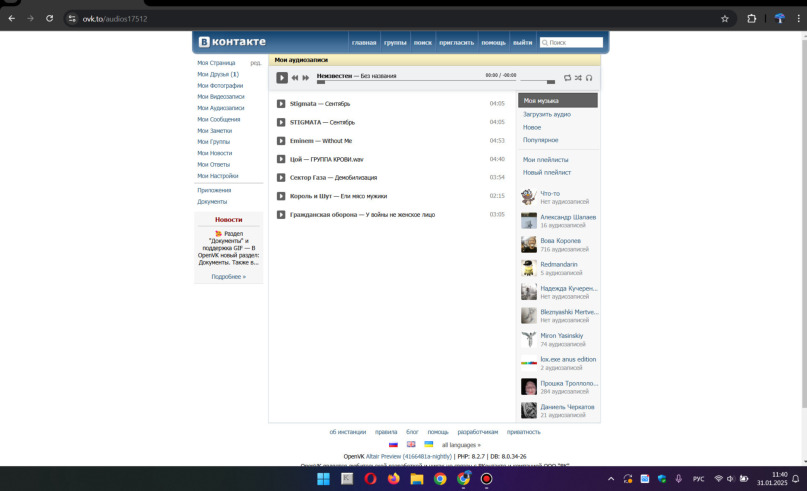Screen dimensions: 807x491
Task: Open Мои Сообщения in left menu
Action: pos(218,119)
